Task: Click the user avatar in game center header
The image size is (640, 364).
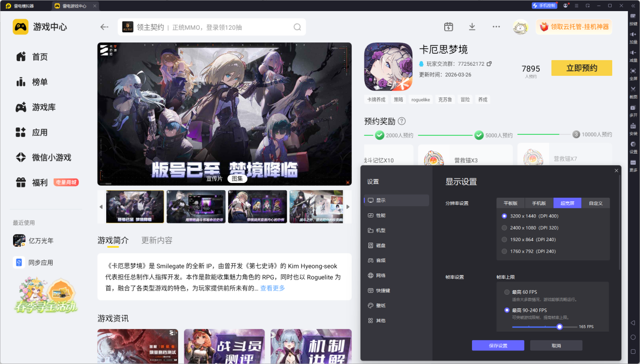Action: pos(520,27)
